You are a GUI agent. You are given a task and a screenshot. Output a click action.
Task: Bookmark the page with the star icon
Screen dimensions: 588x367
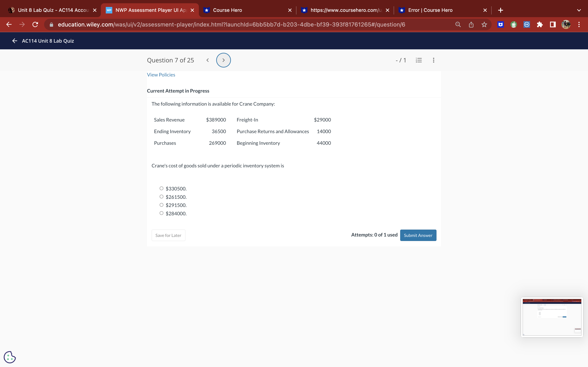[484, 24]
